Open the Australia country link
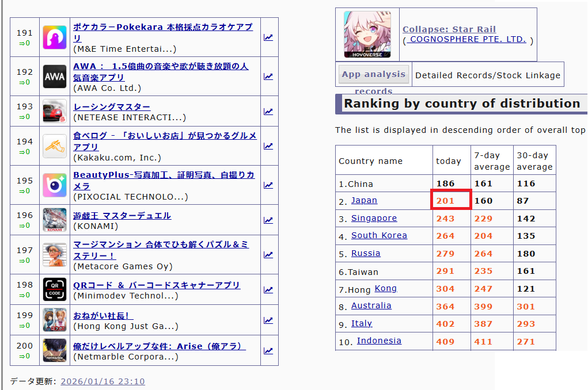Image resolution: width=588 pixels, height=390 pixels. [371, 305]
